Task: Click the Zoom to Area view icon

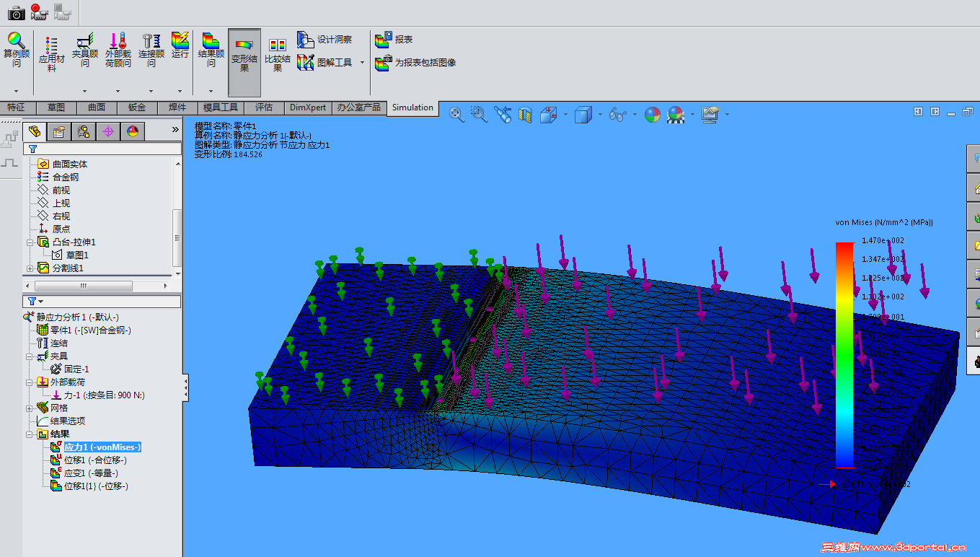Action: click(x=479, y=113)
